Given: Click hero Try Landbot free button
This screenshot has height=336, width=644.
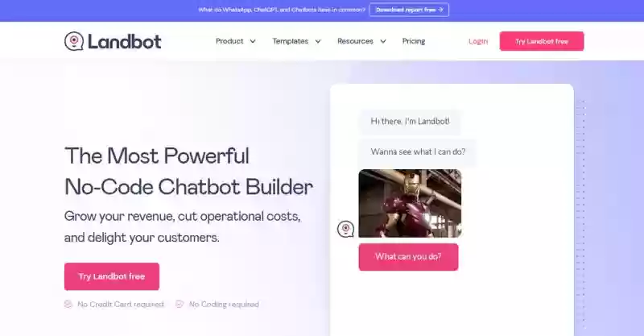Looking at the screenshot, I should [112, 276].
